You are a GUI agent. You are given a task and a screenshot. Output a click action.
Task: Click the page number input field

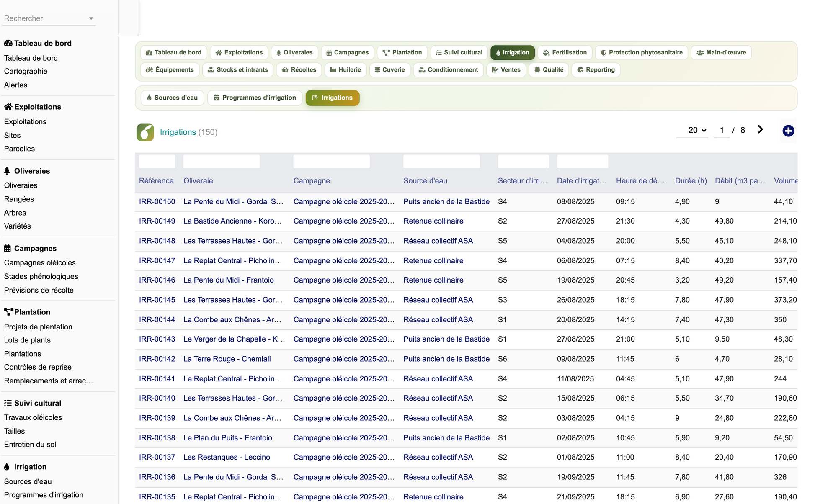(x=721, y=130)
